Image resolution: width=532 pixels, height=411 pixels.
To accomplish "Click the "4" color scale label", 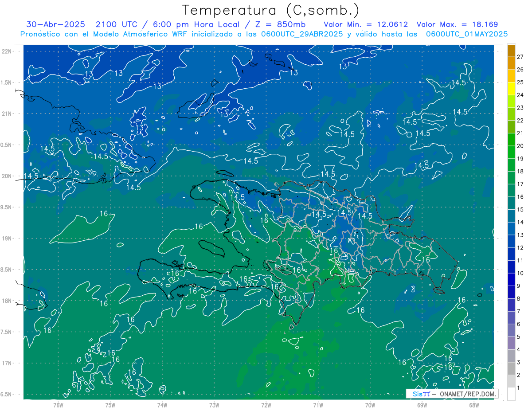I will (518, 349).
